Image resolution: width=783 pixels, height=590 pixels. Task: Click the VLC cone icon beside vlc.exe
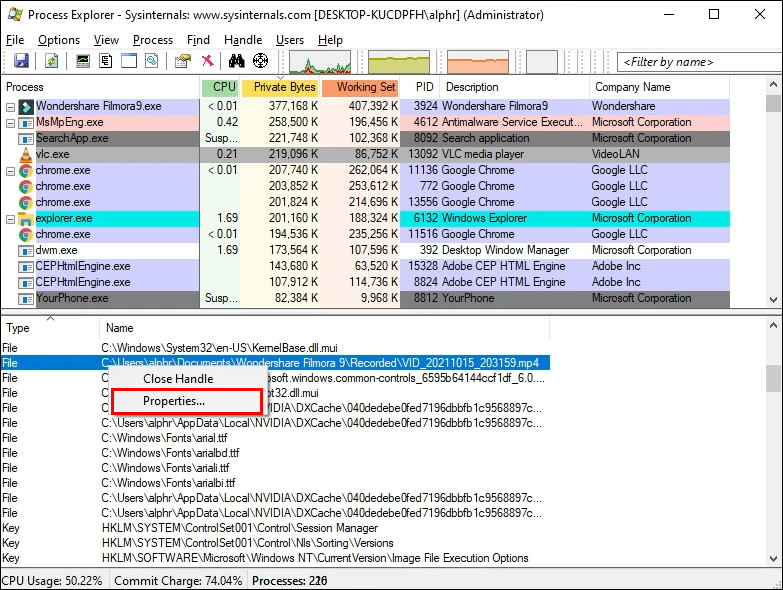pos(26,154)
